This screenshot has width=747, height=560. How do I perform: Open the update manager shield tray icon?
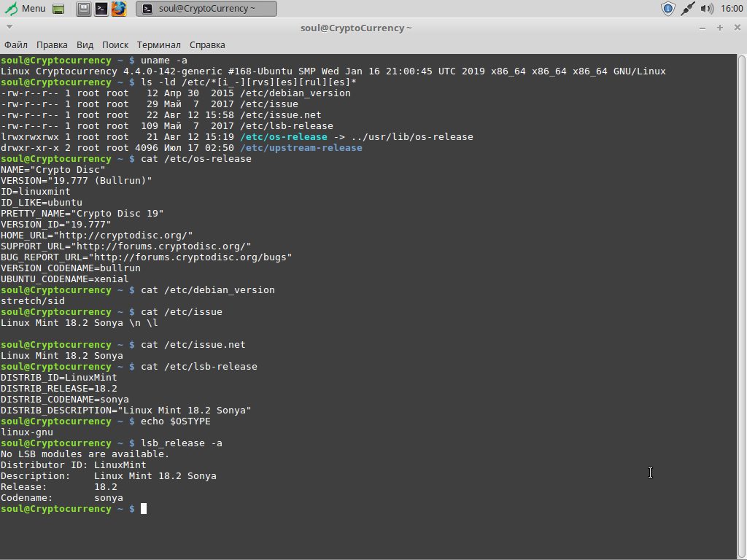[668, 9]
